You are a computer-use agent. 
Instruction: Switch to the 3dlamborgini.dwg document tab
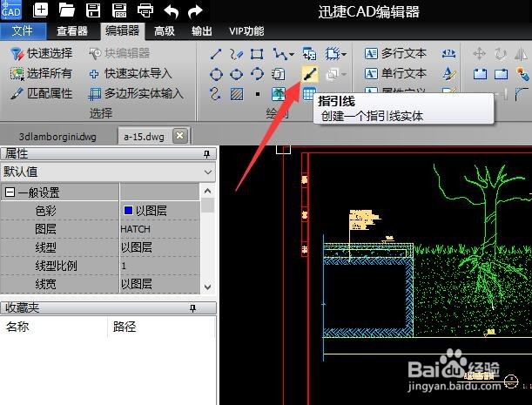(x=57, y=137)
